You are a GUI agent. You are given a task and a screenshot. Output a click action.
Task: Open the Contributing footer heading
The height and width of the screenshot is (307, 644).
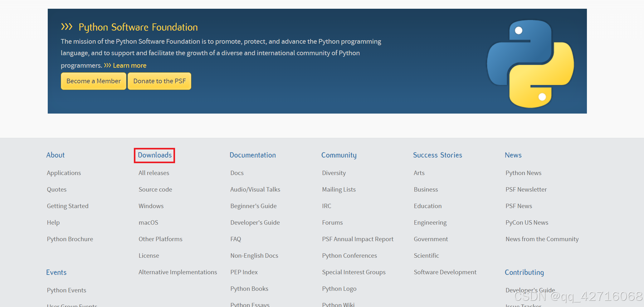click(x=524, y=272)
